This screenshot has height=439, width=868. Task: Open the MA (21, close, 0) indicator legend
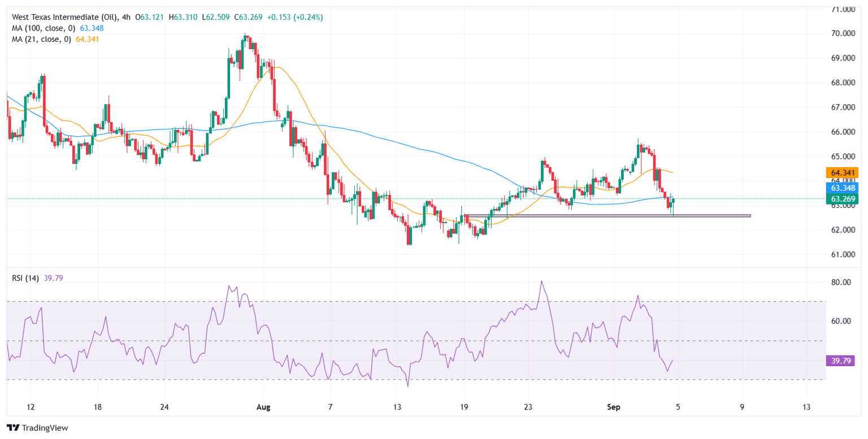point(38,39)
